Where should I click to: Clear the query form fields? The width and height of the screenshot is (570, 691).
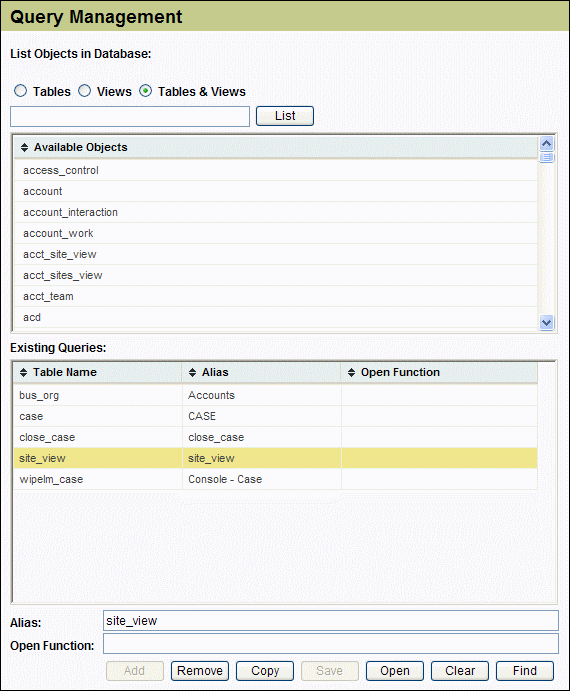coord(460,671)
